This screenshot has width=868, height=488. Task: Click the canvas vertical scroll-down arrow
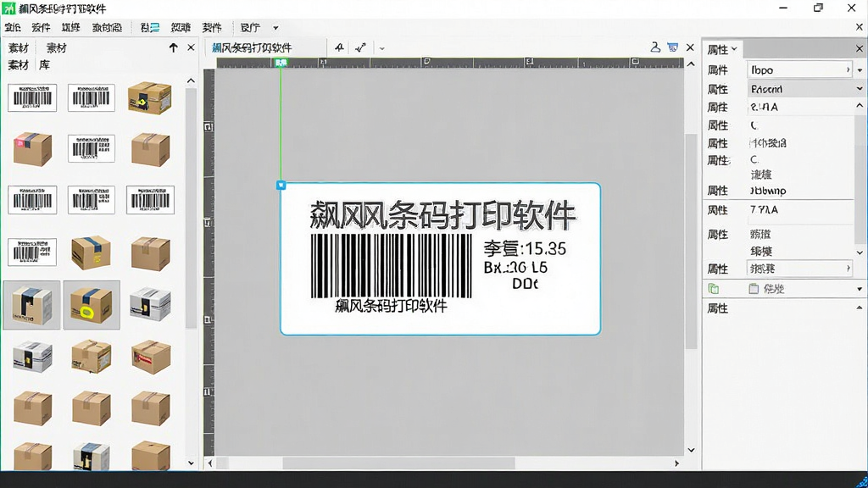click(691, 450)
